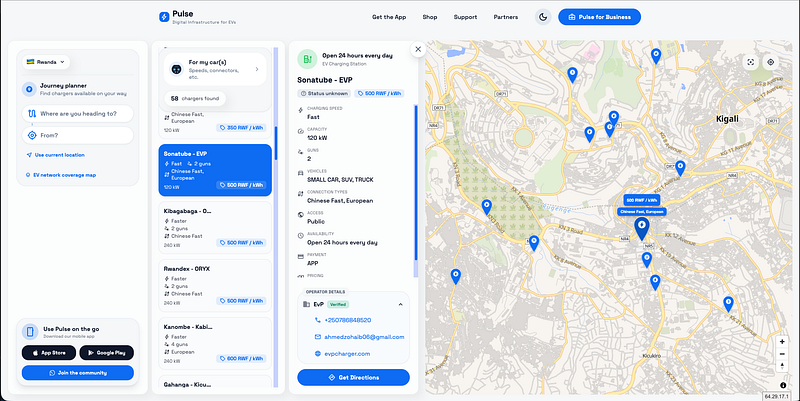Download from App Store
The width and height of the screenshot is (800, 401).
[x=49, y=353]
